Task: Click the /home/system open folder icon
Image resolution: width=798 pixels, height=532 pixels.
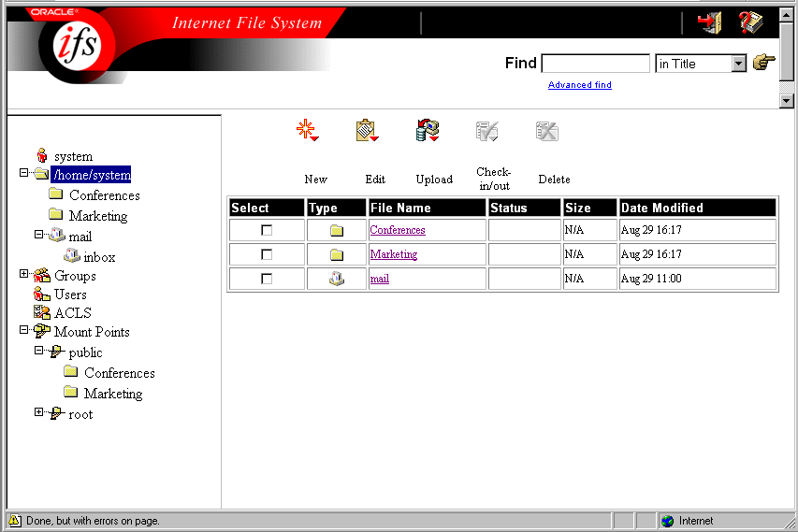Action: click(42, 174)
